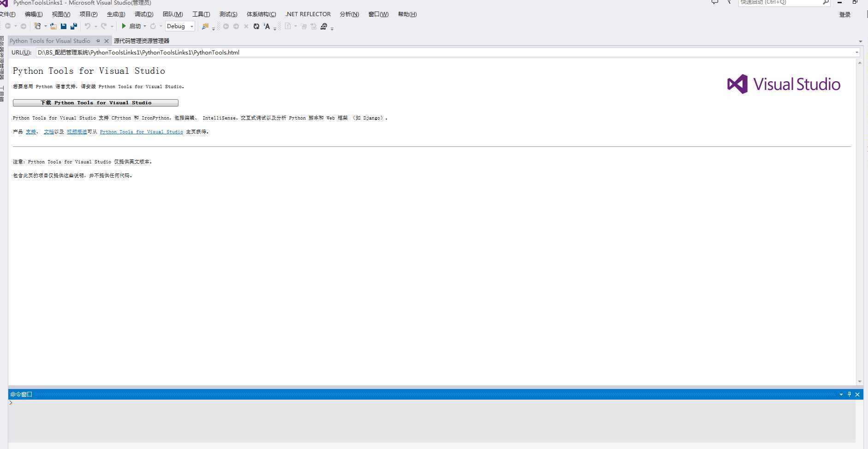Open the New Project dropdown arrow
Viewport: 868px width, 449px height.
45,26
